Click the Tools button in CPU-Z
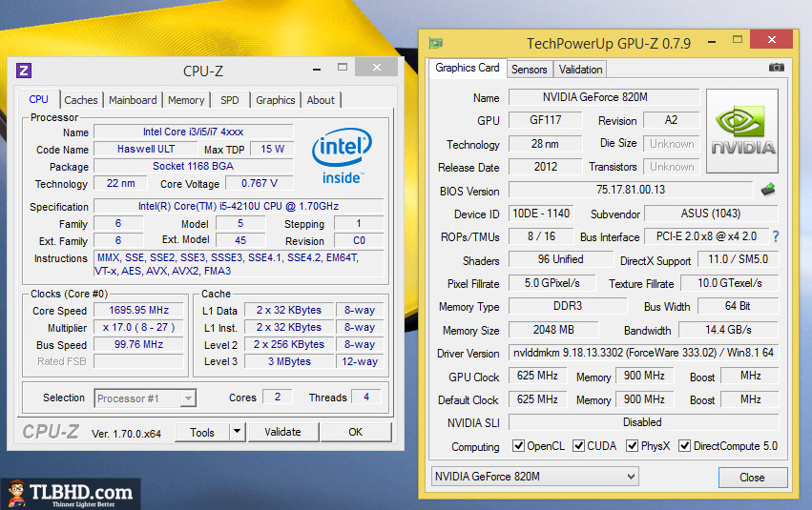 tap(202, 432)
